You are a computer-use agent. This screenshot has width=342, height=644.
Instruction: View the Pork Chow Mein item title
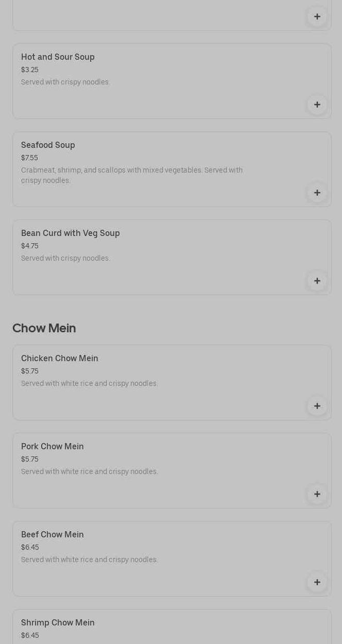[x=52, y=447]
